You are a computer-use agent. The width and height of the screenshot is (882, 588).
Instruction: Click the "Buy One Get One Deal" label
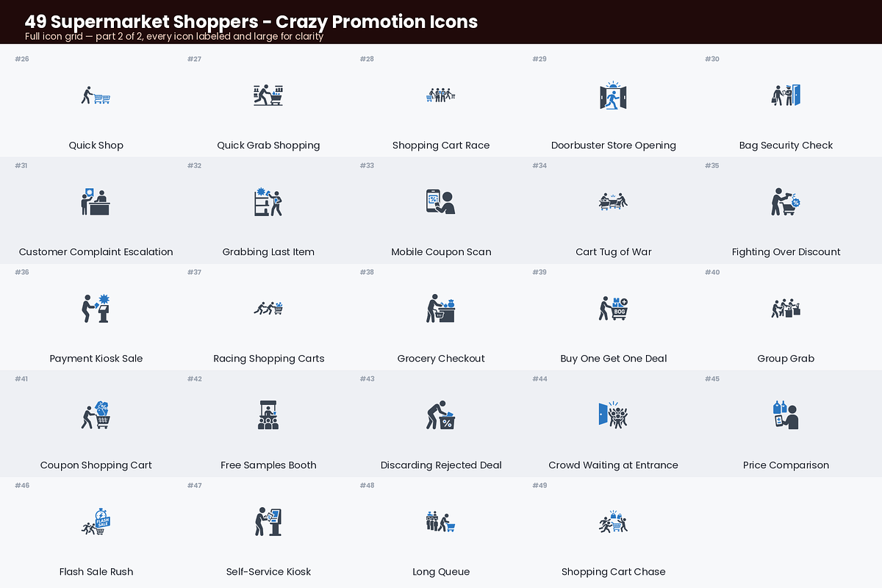(614, 359)
